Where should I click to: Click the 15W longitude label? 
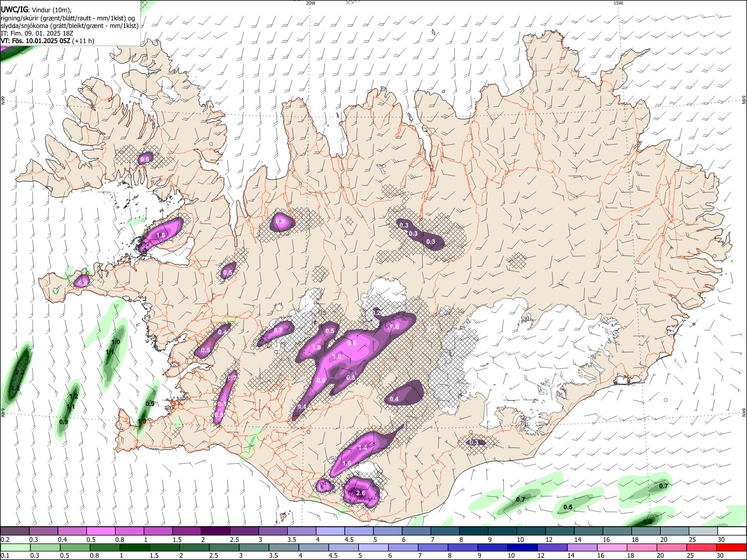pyautogui.click(x=618, y=3)
